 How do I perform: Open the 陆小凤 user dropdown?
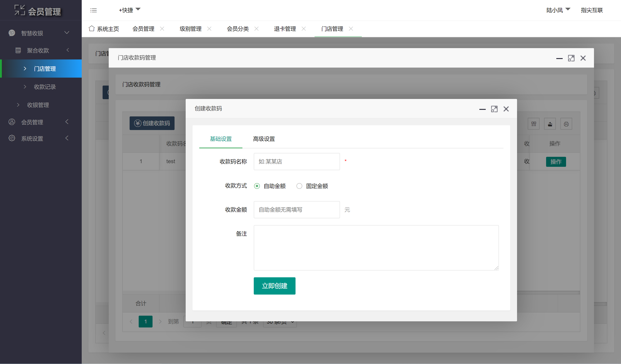[x=558, y=10]
